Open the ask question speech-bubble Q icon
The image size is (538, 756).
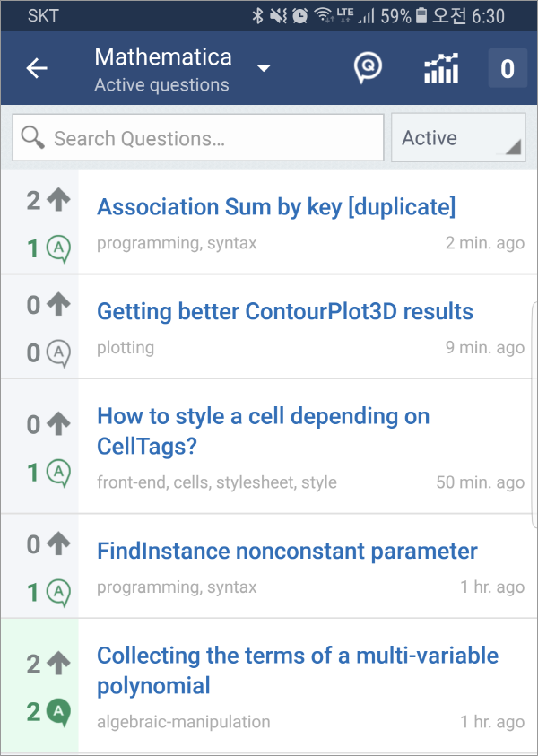point(368,67)
